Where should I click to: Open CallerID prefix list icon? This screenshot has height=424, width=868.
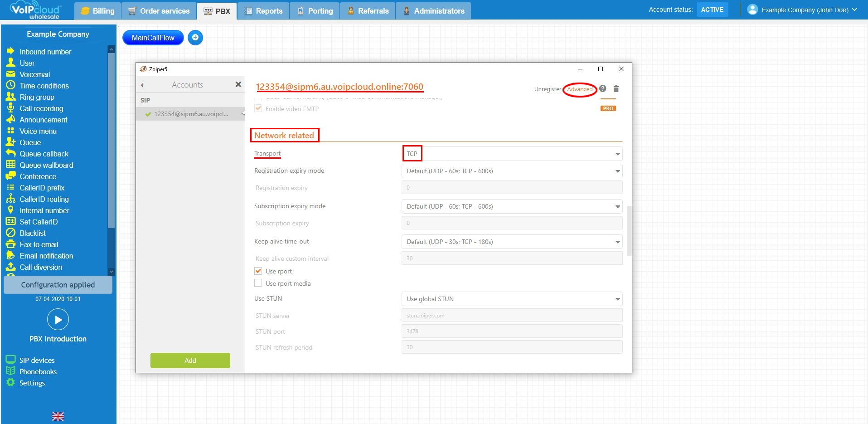point(10,187)
